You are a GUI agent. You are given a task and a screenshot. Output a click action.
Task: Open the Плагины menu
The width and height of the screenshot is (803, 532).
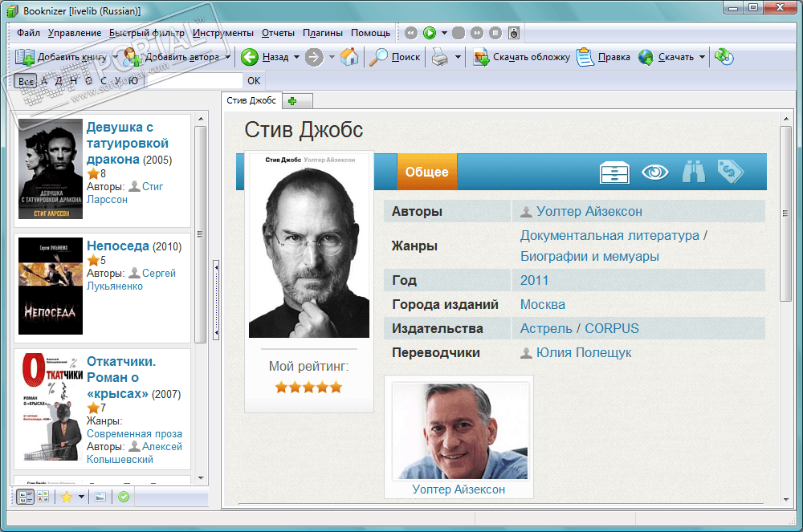pyautogui.click(x=323, y=33)
